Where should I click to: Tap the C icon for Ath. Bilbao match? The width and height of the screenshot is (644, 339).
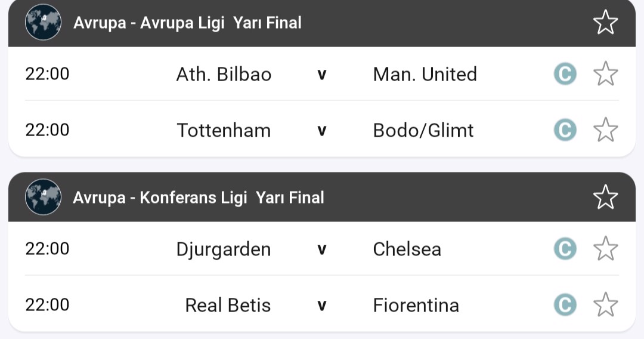click(x=565, y=74)
